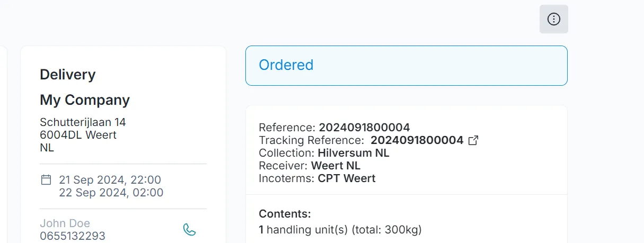Viewport: 644px width, 243px height.
Task: Click the 22 Sep 2024, 02:00 date
Action: [x=111, y=193]
